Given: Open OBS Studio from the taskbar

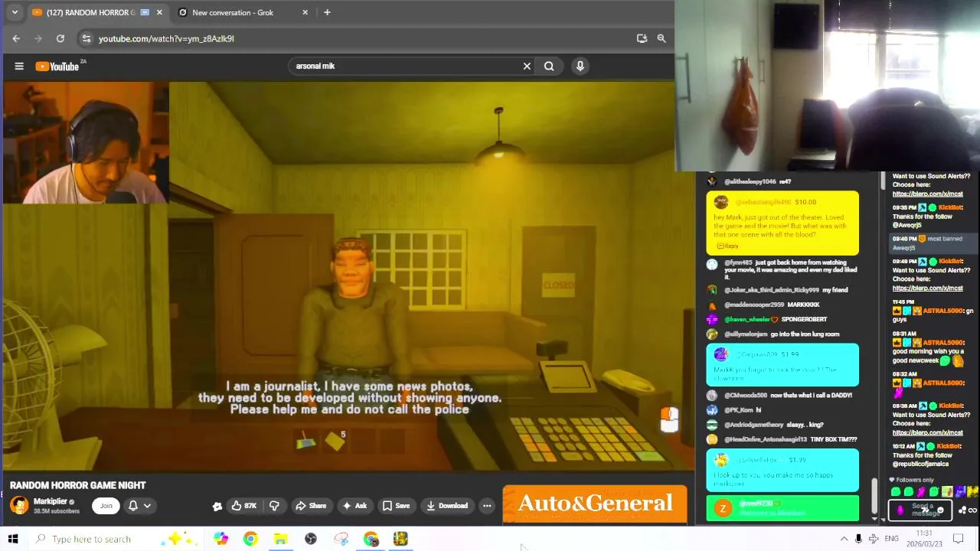Looking at the screenshot, I should click(311, 539).
